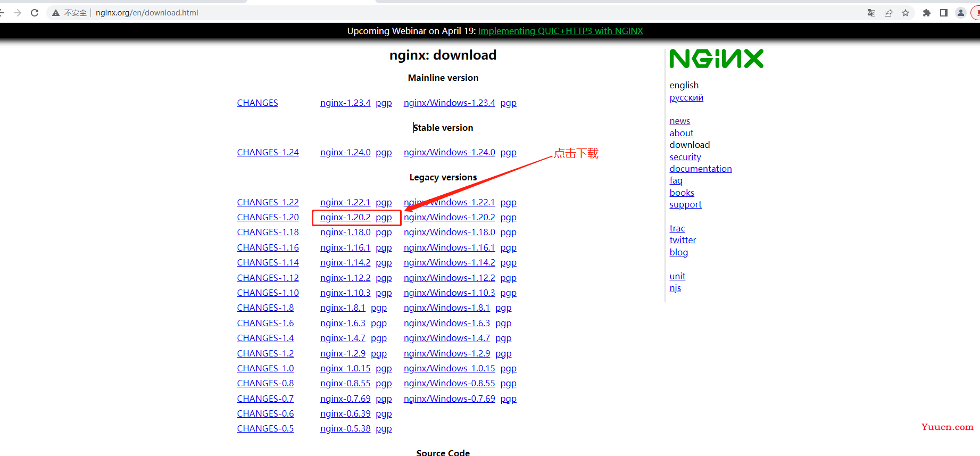Open the faq sidebar link

676,180
